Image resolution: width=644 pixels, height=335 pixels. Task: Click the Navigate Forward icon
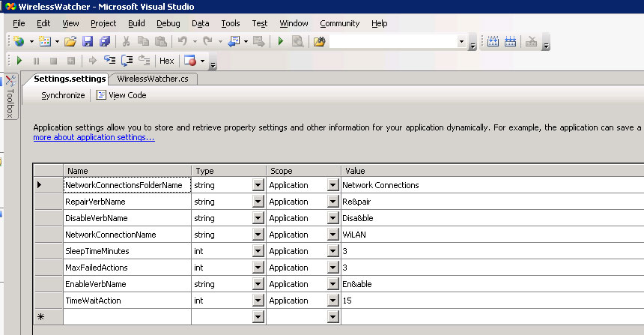259,41
